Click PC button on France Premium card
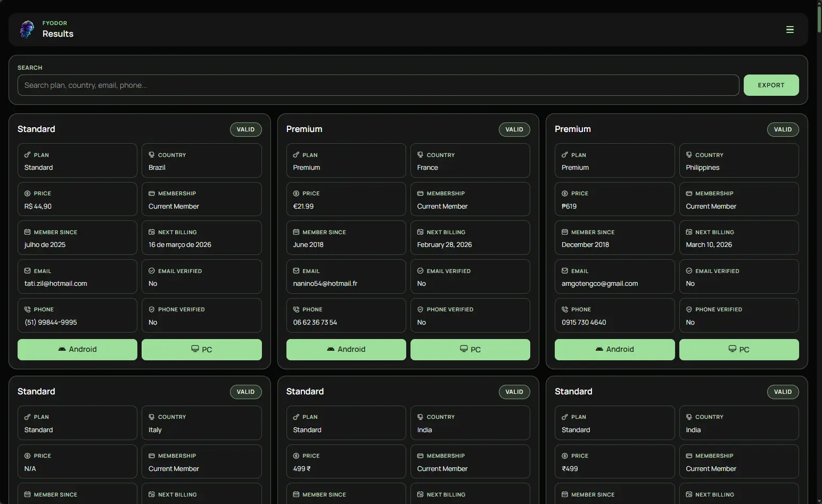This screenshot has height=504, width=822. [470, 350]
